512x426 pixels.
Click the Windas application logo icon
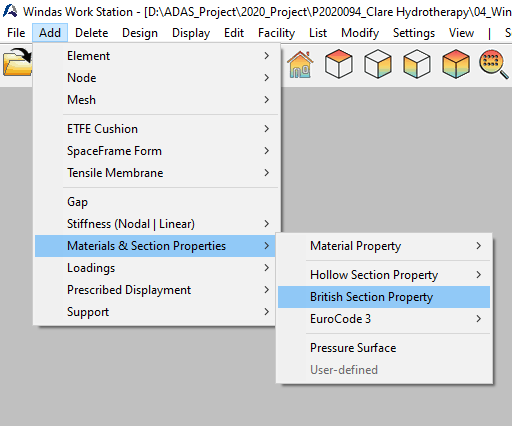click(10, 11)
